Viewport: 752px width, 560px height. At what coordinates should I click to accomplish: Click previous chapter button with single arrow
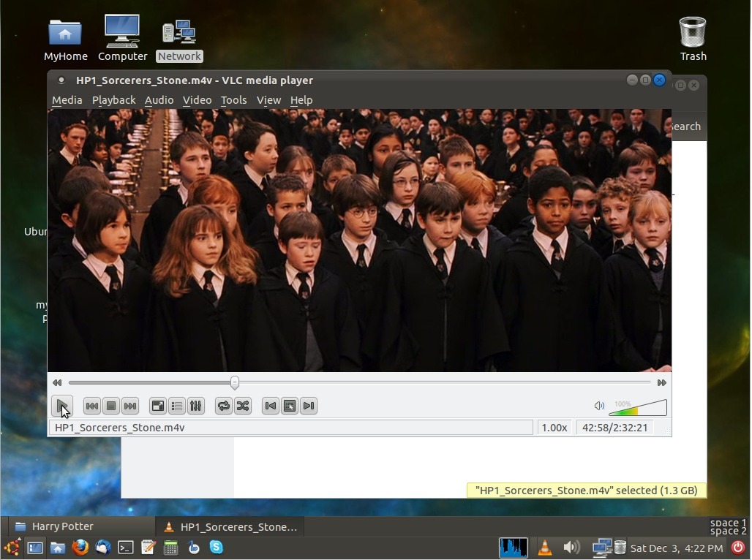[x=271, y=406]
